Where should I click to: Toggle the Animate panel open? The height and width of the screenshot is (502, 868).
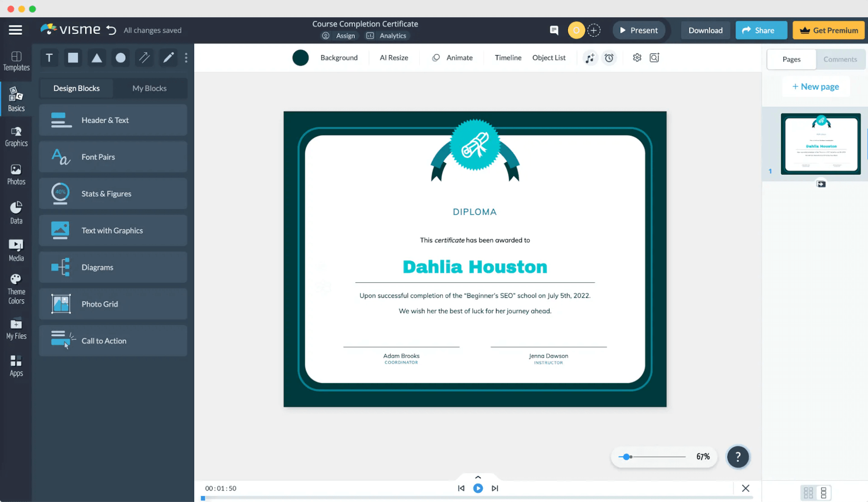point(452,57)
